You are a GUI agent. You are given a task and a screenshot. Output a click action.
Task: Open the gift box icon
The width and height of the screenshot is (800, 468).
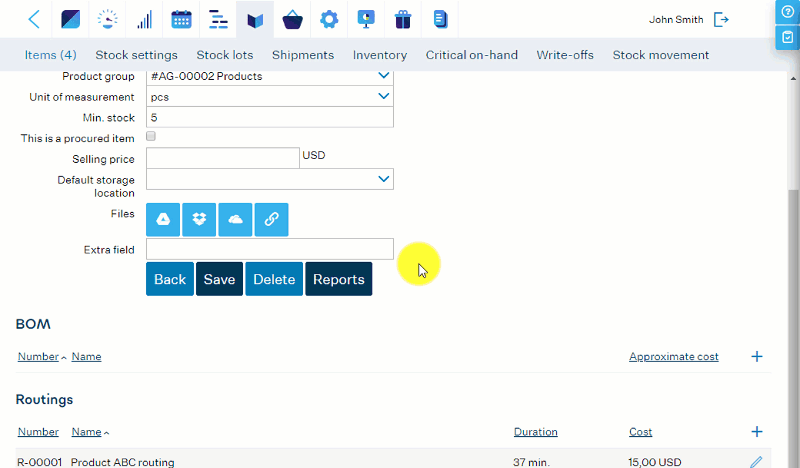[403, 19]
